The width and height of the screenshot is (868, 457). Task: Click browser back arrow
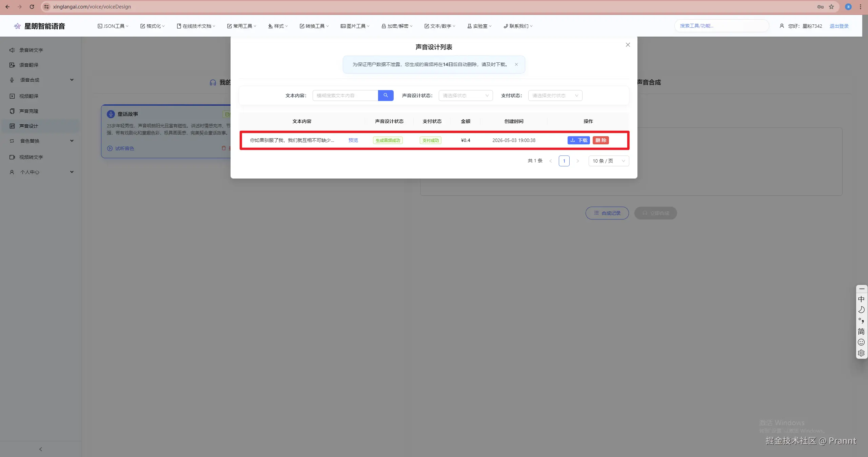[7, 7]
